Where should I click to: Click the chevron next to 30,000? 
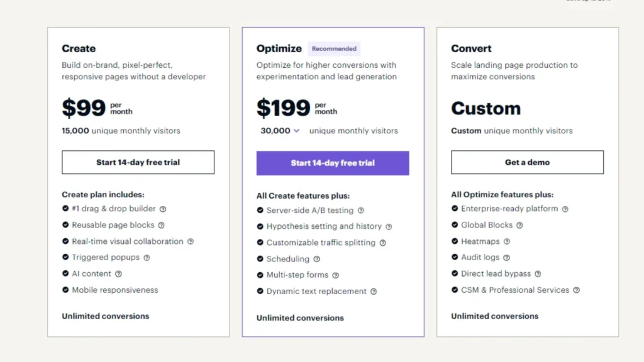[297, 131]
